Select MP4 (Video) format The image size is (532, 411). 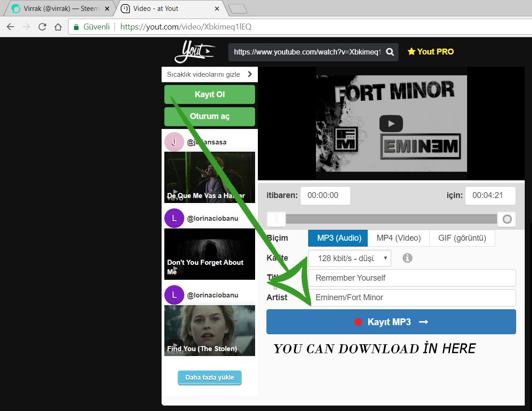coord(399,238)
